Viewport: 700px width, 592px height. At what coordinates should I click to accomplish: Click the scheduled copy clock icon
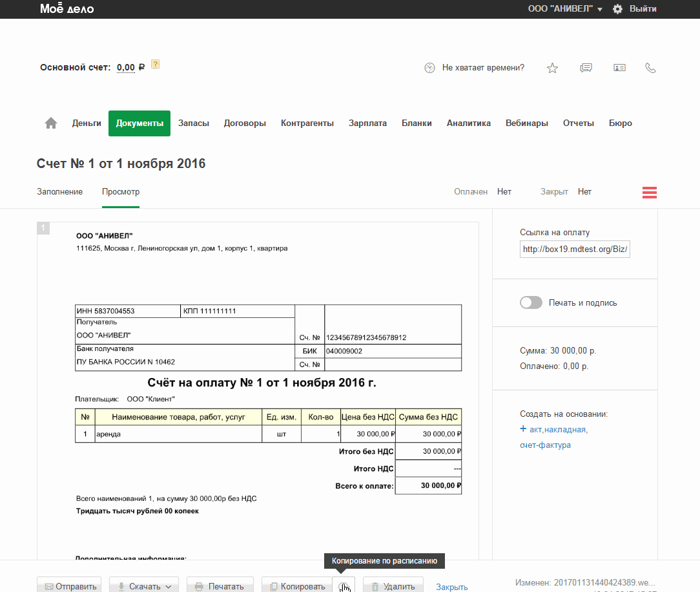tap(344, 586)
